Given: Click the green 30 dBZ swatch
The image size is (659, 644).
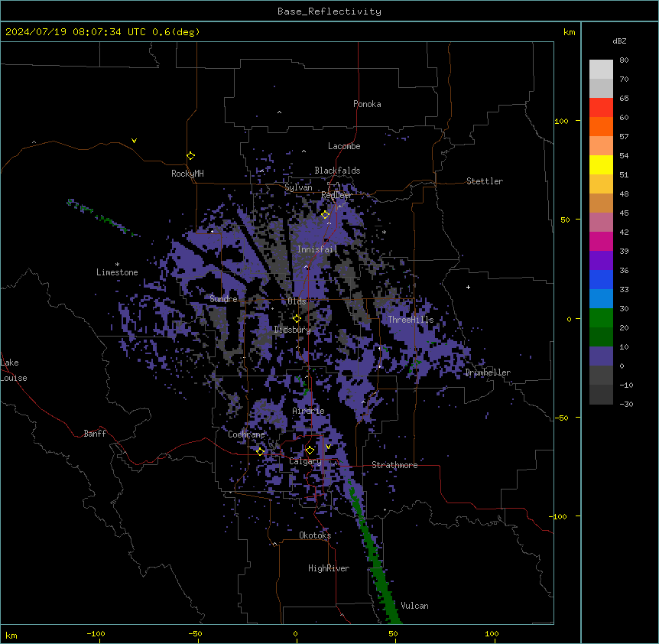Looking at the screenshot, I should click(601, 318).
